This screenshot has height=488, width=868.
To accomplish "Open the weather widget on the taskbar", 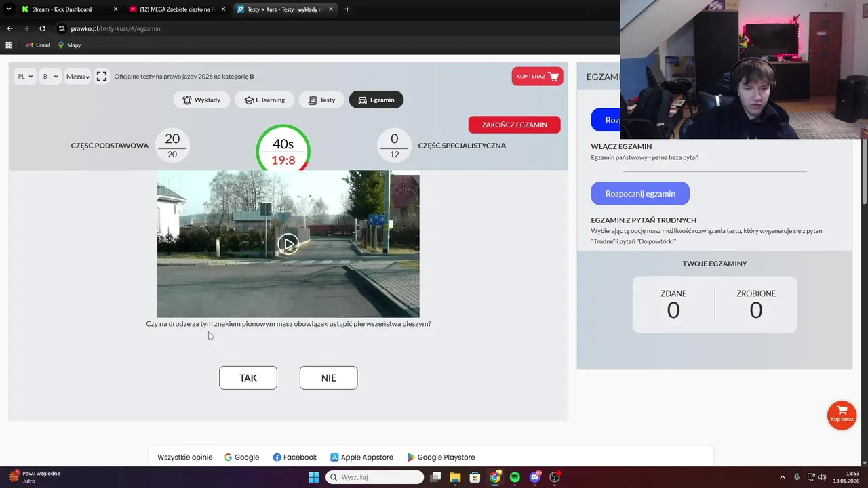I will point(34,477).
